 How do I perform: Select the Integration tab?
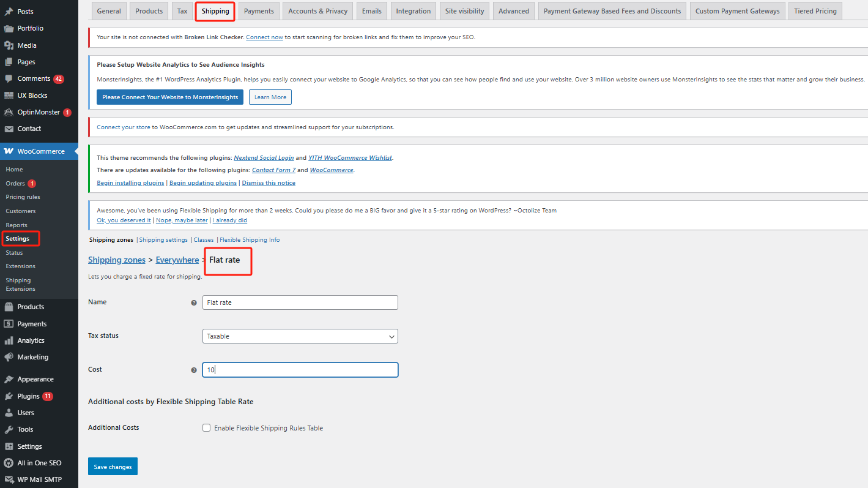[x=414, y=11]
